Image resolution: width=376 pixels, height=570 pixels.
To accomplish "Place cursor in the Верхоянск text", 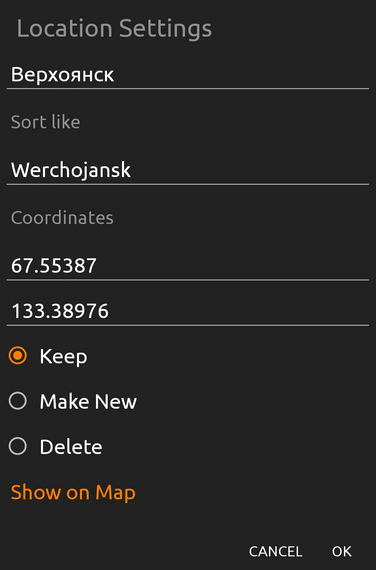I will point(62,75).
